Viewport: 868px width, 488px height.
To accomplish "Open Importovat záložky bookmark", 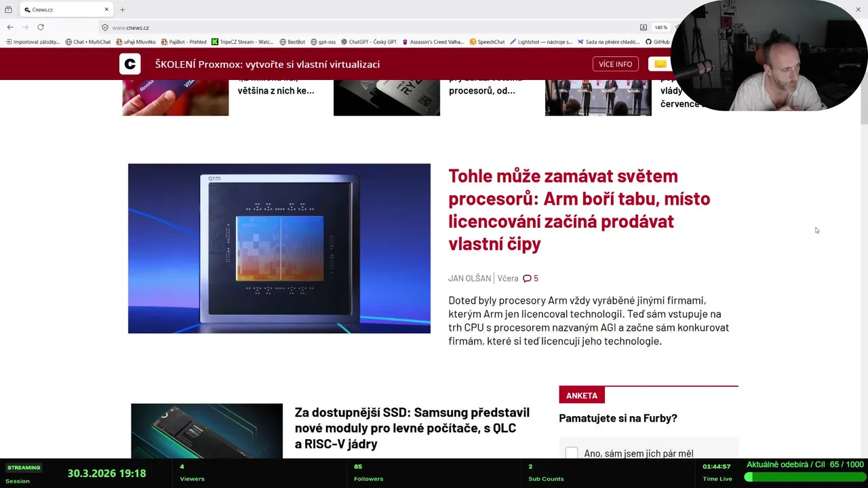I will click(x=33, y=42).
